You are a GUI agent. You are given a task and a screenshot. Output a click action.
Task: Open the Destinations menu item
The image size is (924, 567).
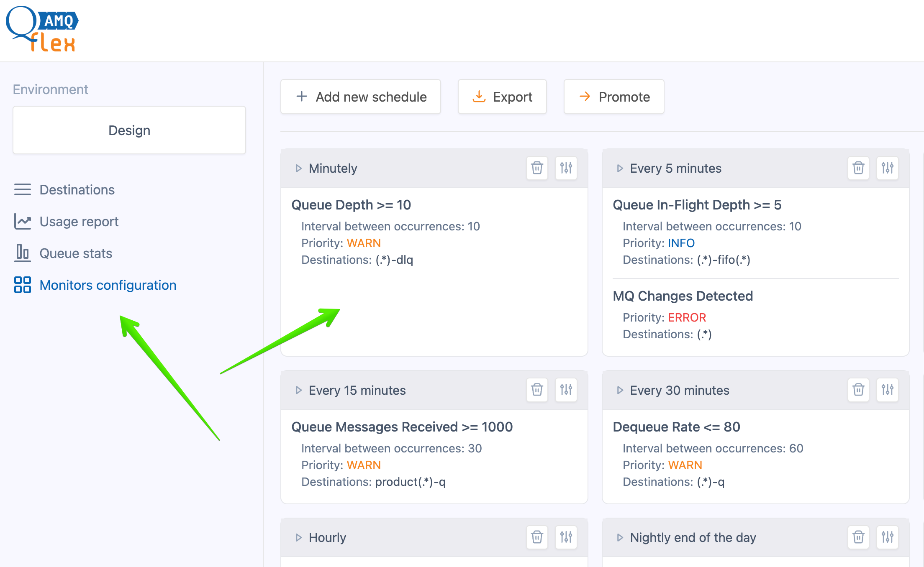tap(77, 190)
